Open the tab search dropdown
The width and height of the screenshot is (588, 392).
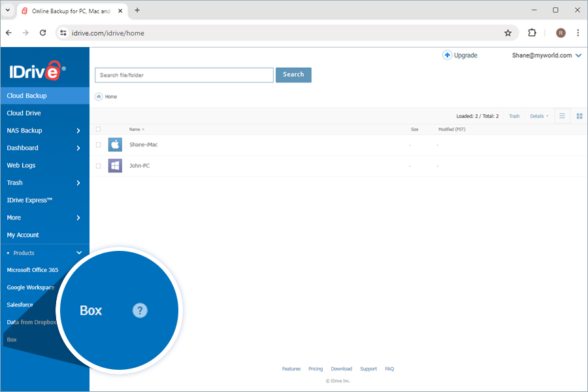click(x=7, y=10)
